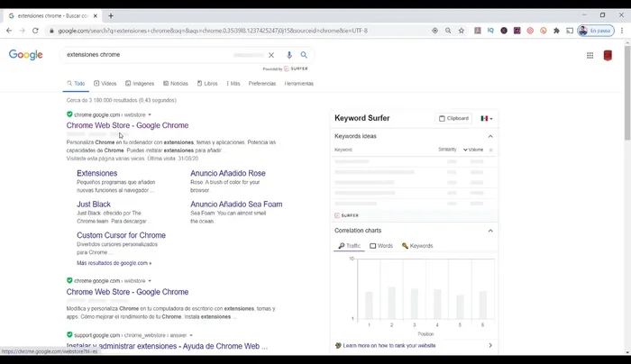Reload the page with the refresh icon
Image resolution: width=631 pixels, height=364 pixels.
pyautogui.click(x=35, y=31)
